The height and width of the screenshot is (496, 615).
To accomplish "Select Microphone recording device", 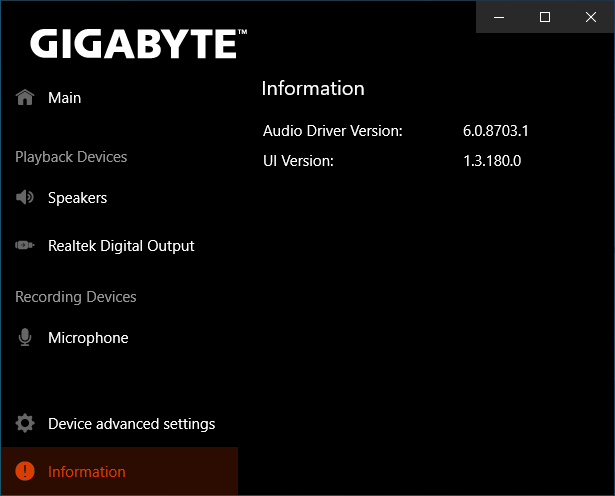I will pos(88,338).
